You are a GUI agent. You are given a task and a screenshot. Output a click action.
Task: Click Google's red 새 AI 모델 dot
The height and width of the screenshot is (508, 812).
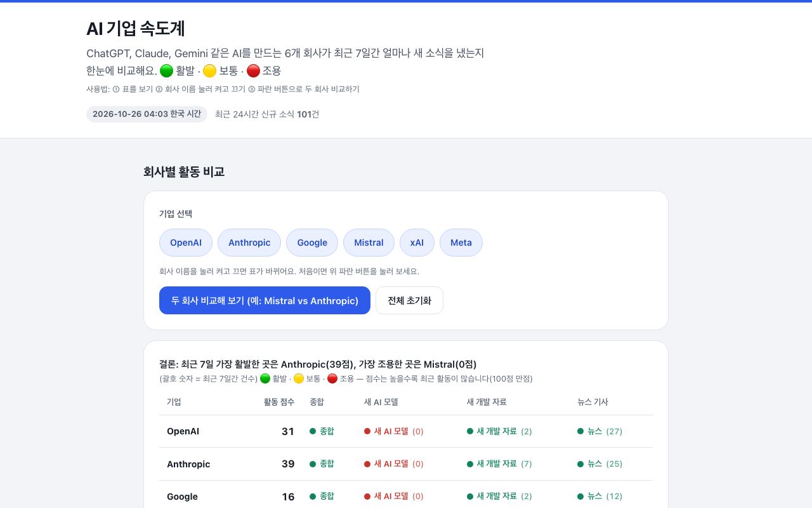[x=367, y=497]
